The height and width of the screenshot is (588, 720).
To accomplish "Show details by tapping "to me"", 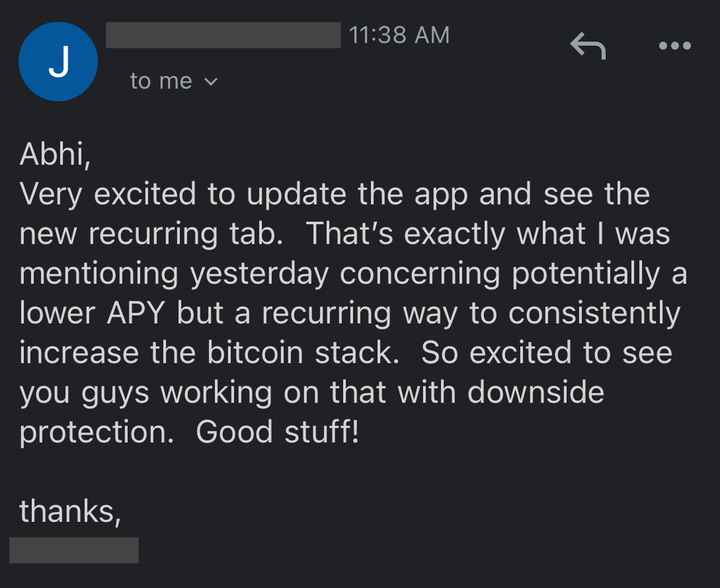I will pyautogui.click(x=161, y=81).
